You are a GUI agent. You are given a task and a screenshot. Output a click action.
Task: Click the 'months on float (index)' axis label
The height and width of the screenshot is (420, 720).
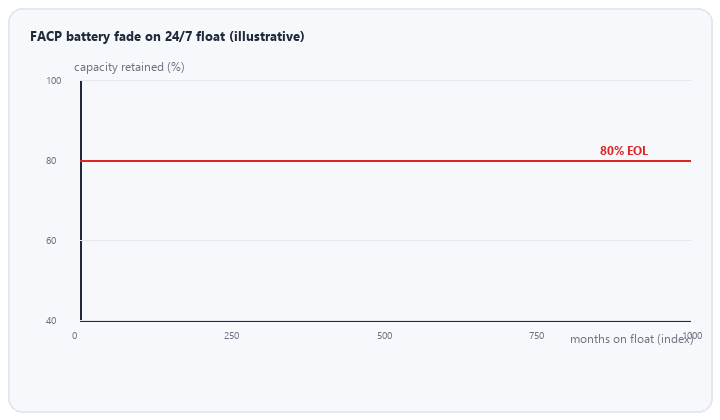click(x=631, y=339)
